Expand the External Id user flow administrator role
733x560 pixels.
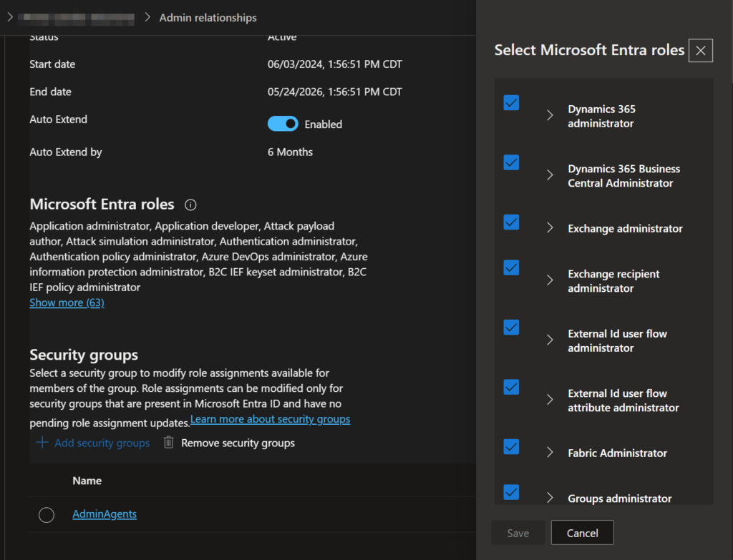550,340
